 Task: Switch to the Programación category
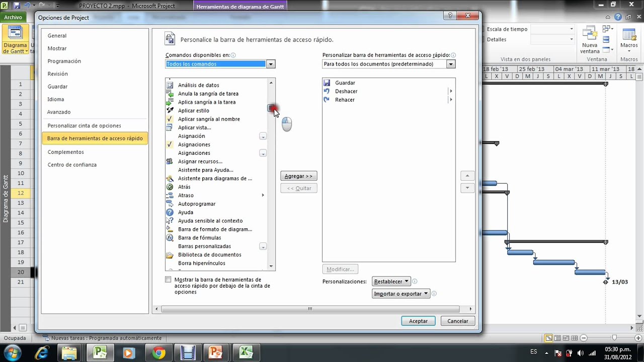pyautogui.click(x=64, y=61)
